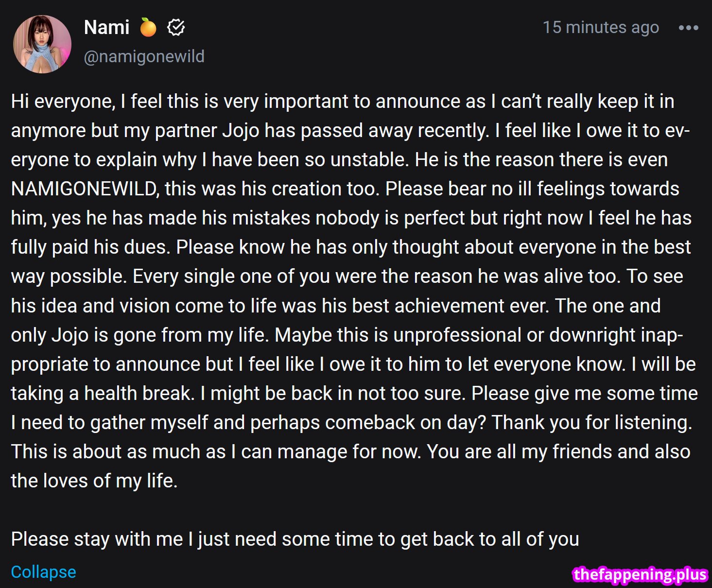Open Nami's profile picture
The width and height of the screenshot is (712, 588).
[x=42, y=44]
